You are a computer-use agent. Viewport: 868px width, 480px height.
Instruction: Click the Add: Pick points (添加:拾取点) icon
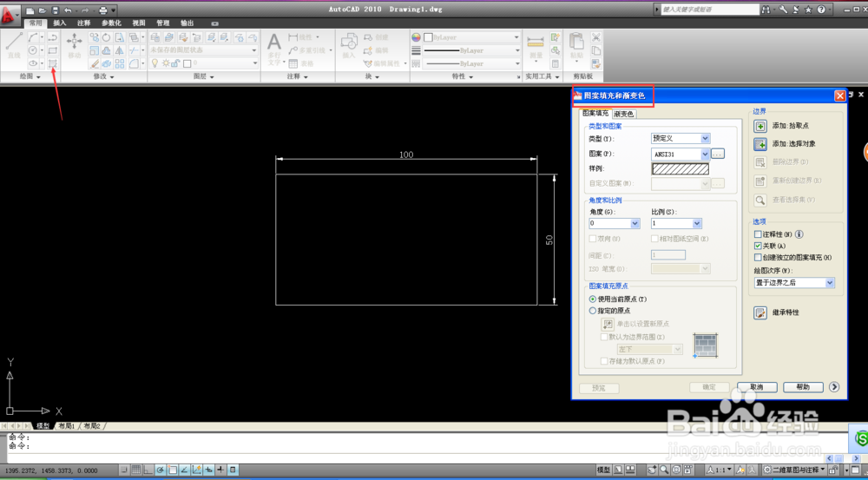click(x=760, y=126)
